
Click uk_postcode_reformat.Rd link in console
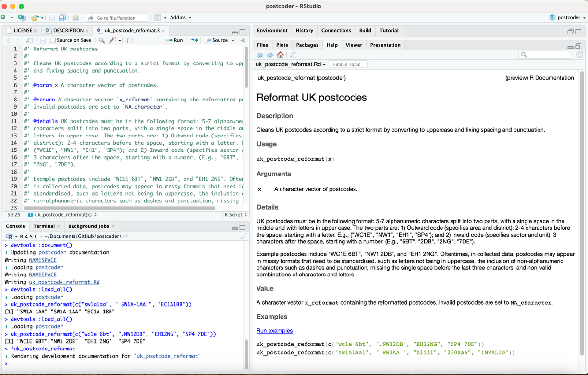coord(64,282)
